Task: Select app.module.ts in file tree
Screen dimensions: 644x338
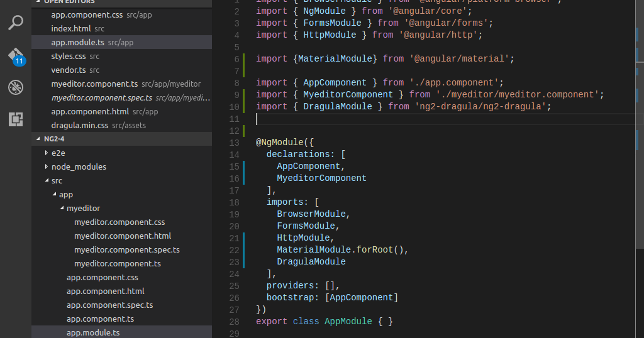Action: pyautogui.click(x=121, y=332)
